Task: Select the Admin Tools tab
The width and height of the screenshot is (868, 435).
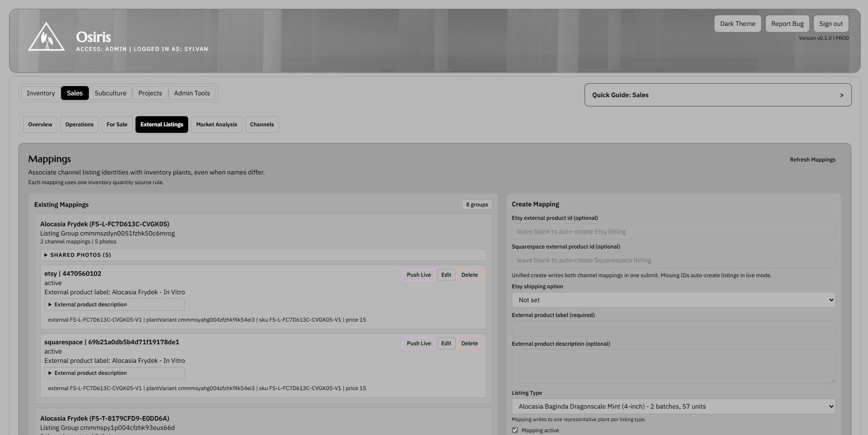Action: pyautogui.click(x=192, y=93)
